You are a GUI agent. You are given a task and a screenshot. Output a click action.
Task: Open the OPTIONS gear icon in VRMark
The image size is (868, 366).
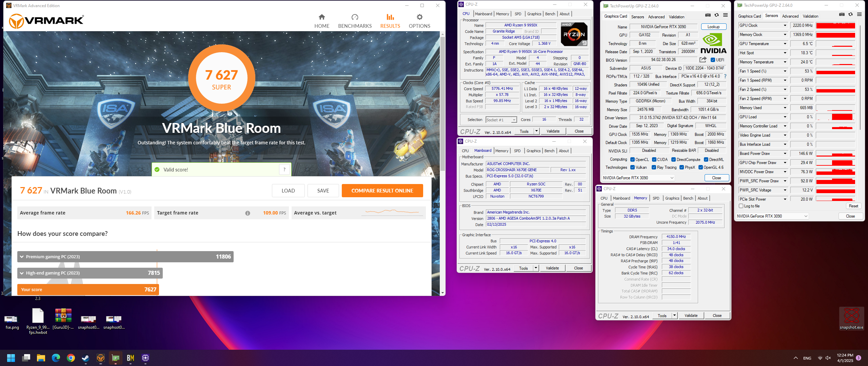pos(419,17)
